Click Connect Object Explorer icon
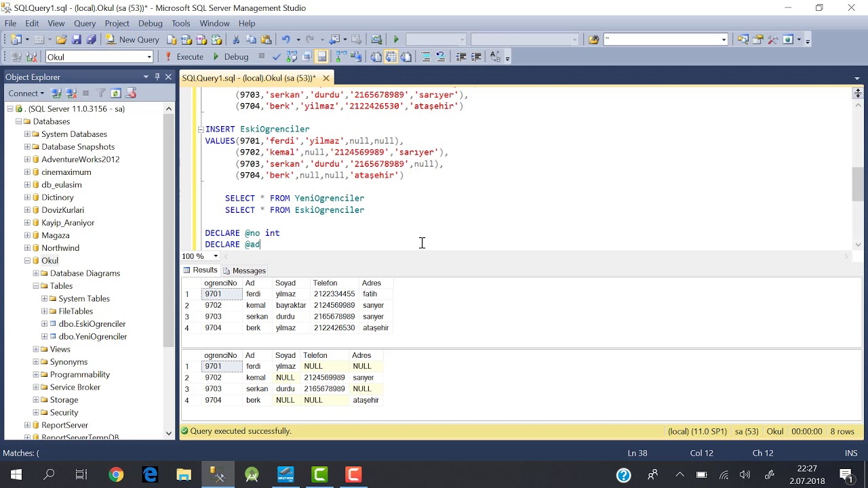The width and height of the screenshot is (868, 488). click(x=56, y=93)
